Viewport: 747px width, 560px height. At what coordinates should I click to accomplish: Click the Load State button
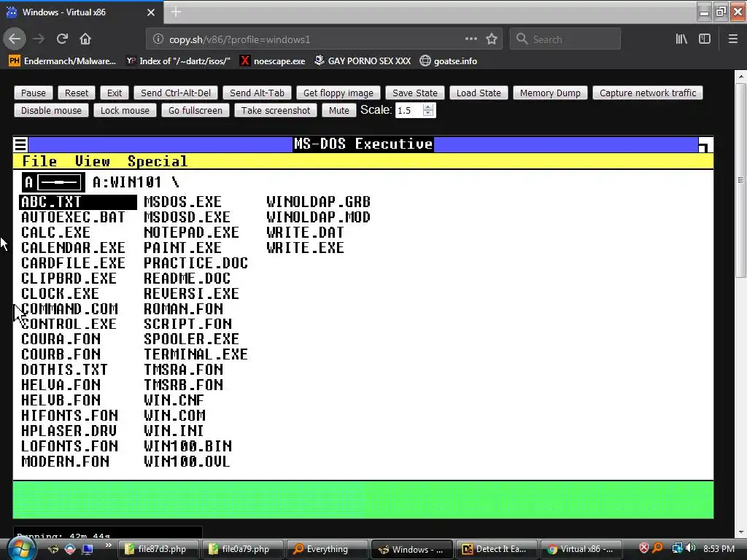(x=479, y=93)
